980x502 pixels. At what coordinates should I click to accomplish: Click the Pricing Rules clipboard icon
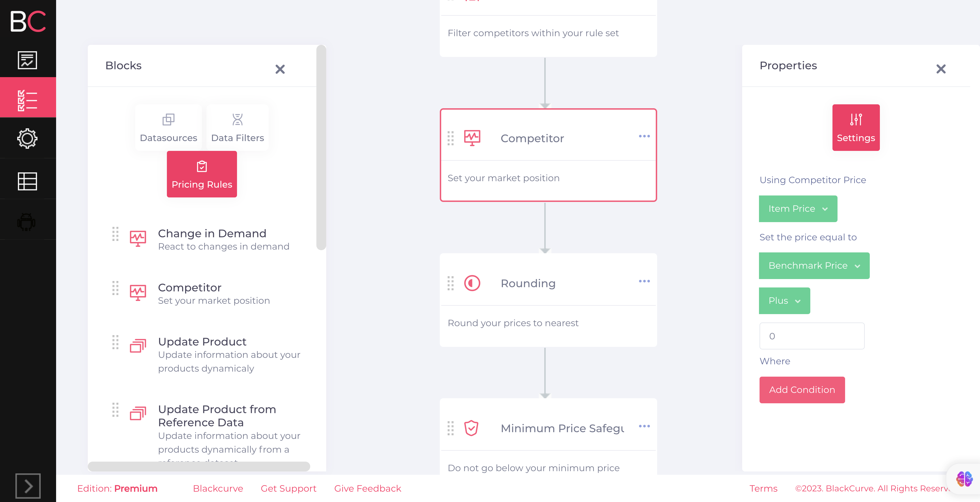(x=202, y=165)
